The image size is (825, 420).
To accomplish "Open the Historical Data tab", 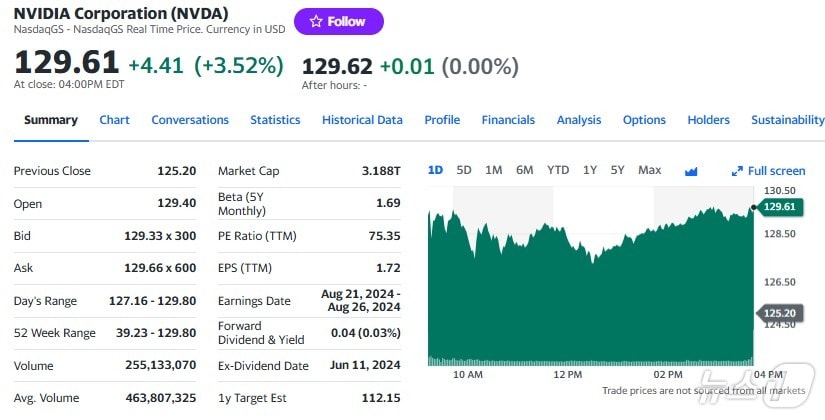I will (x=362, y=120).
